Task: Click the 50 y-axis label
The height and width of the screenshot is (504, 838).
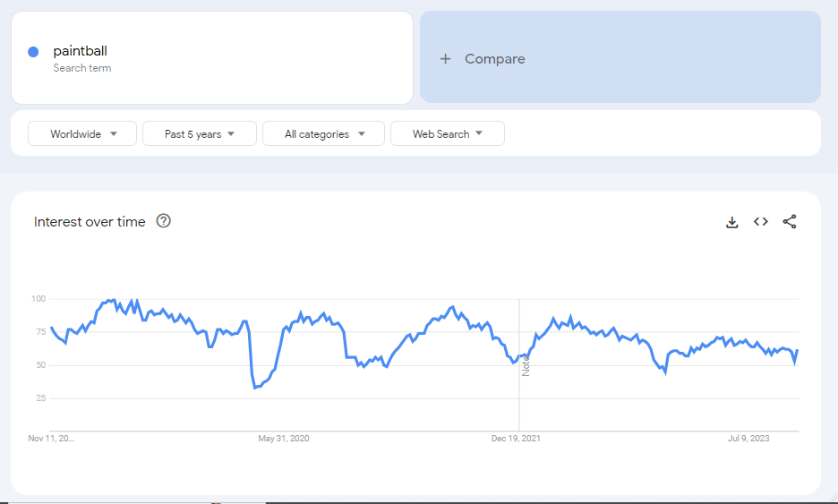Action: click(x=40, y=365)
